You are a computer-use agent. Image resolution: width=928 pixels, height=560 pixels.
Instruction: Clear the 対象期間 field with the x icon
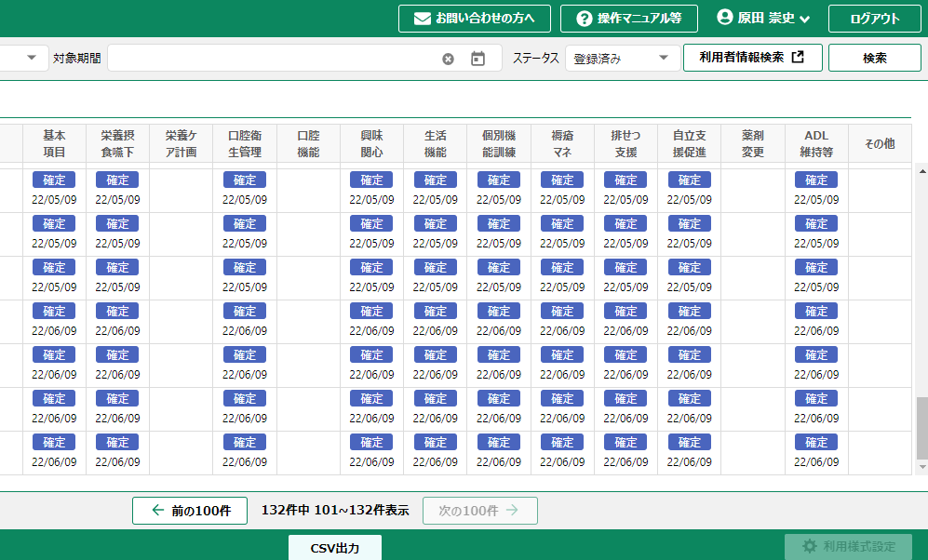coord(448,59)
